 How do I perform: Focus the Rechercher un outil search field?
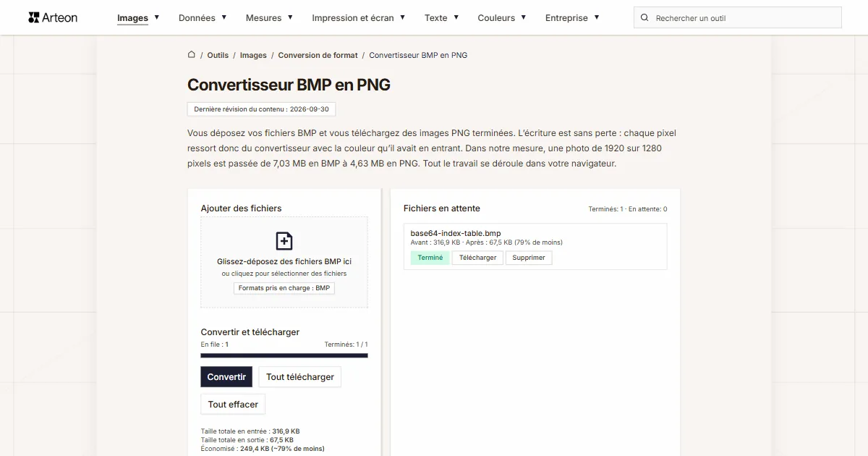coord(738,17)
